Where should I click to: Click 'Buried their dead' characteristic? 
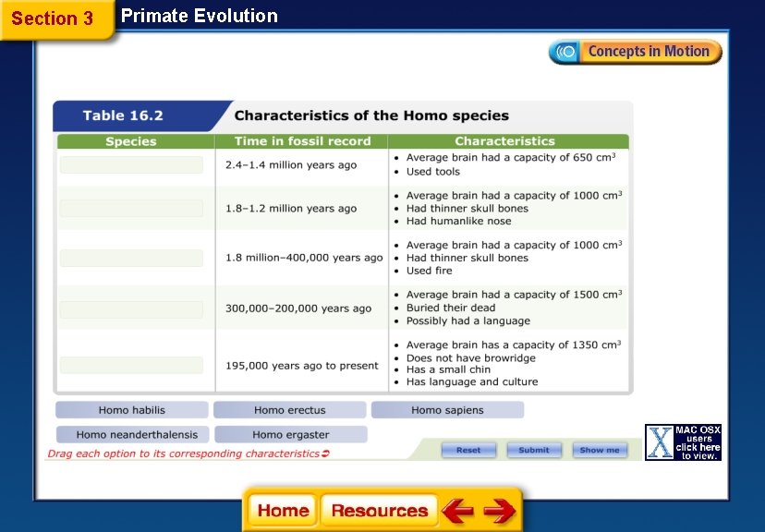(451, 308)
